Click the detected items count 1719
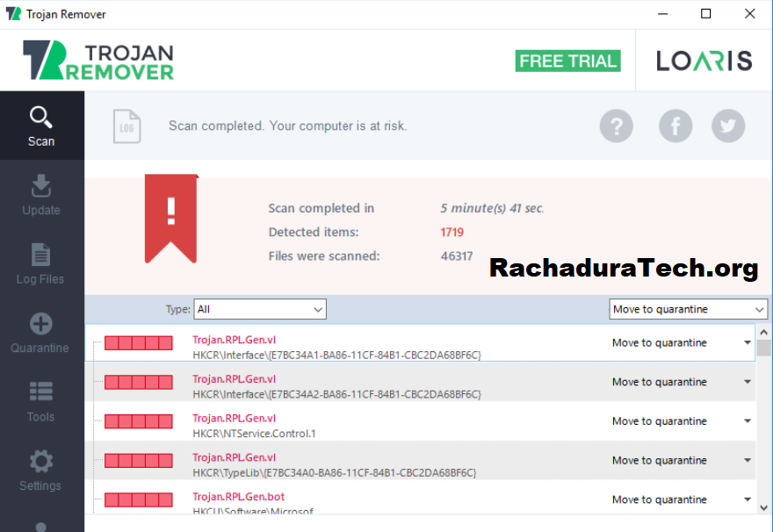This screenshot has height=532, width=773. coord(452,232)
